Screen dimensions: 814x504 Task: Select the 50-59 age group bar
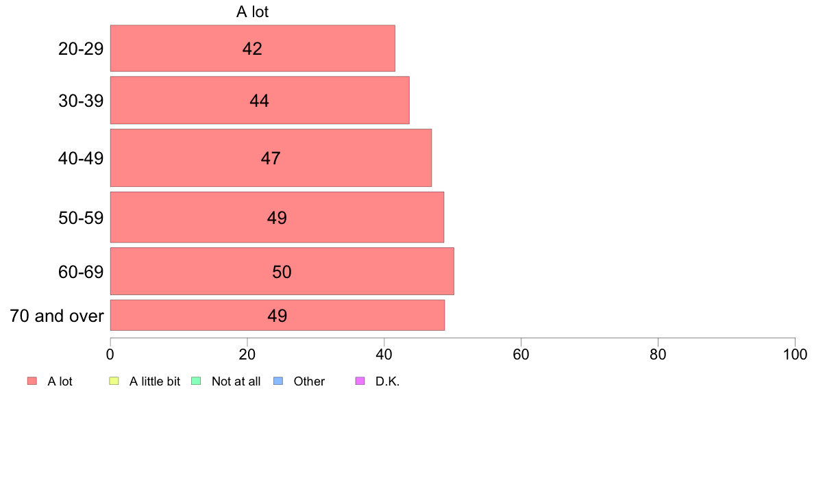pyautogui.click(x=277, y=217)
